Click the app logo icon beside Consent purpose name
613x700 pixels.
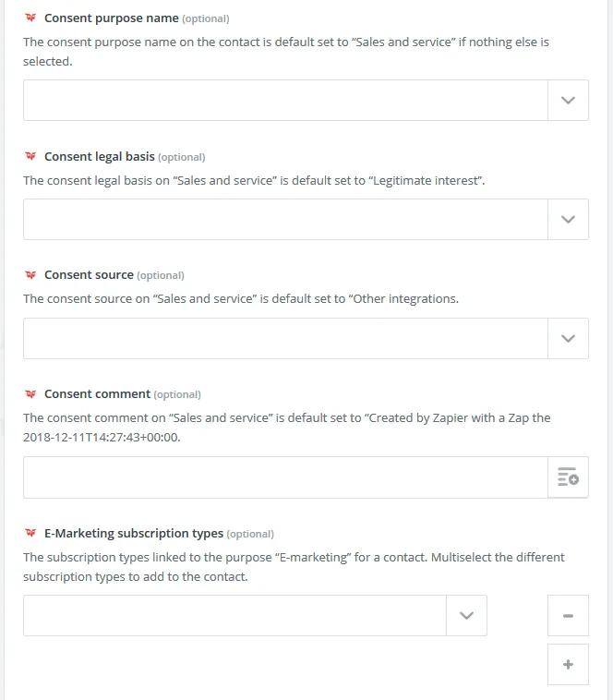pyautogui.click(x=30, y=18)
